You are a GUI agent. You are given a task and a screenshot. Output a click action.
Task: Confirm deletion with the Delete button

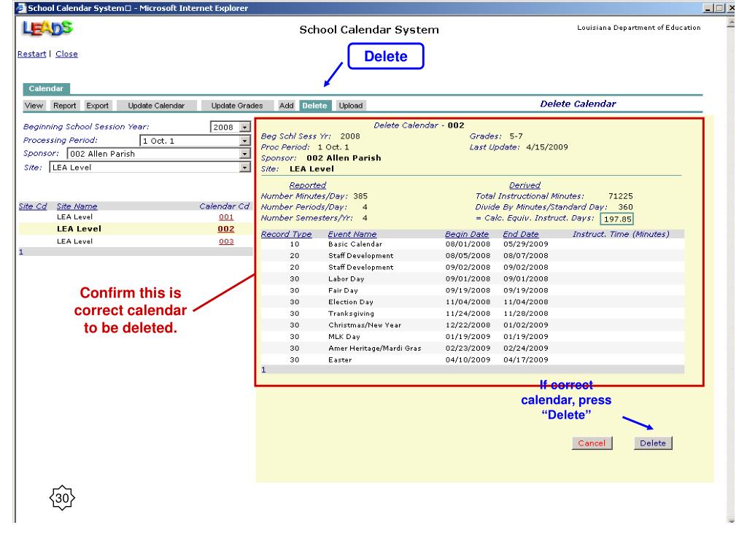coord(653,443)
